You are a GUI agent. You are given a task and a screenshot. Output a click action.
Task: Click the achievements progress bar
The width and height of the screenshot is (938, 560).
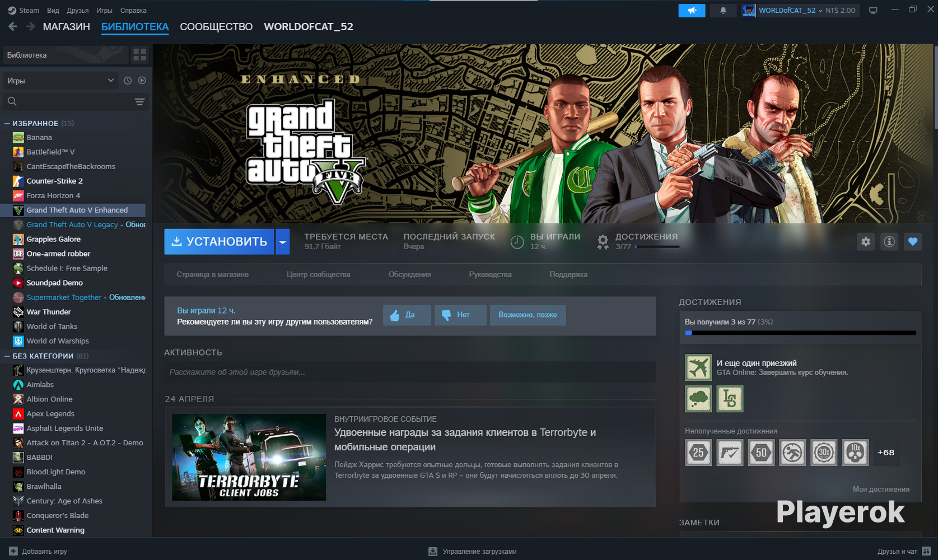(x=800, y=333)
